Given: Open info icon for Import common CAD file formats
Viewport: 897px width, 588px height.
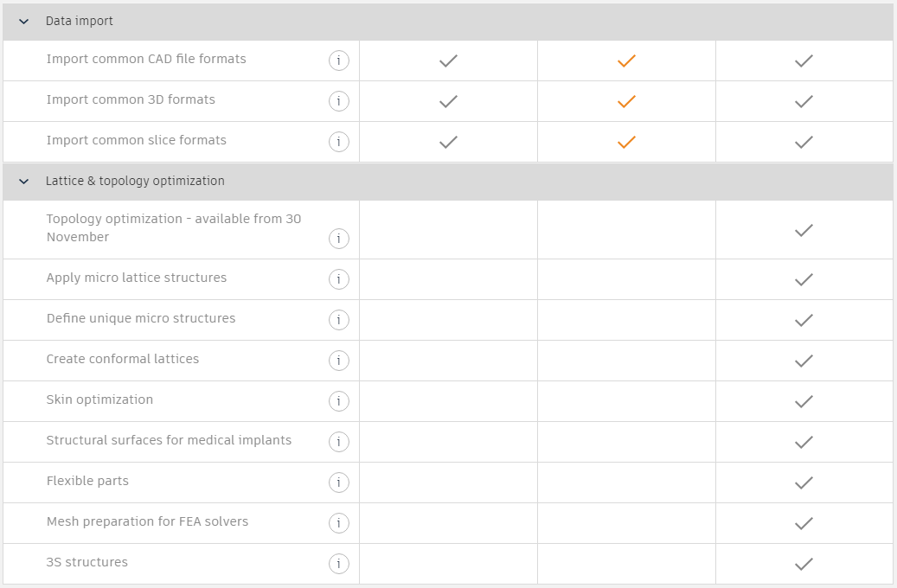Looking at the screenshot, I should tap(339, 60).
